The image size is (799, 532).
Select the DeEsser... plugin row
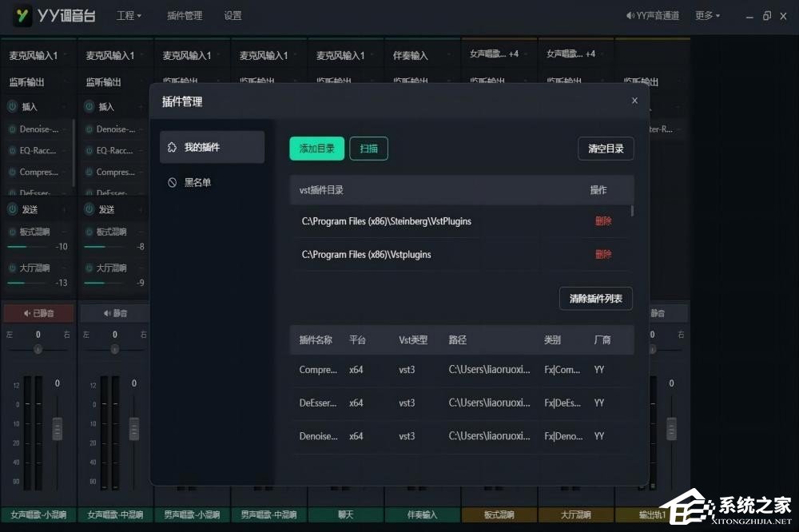(x=462, y=403)
